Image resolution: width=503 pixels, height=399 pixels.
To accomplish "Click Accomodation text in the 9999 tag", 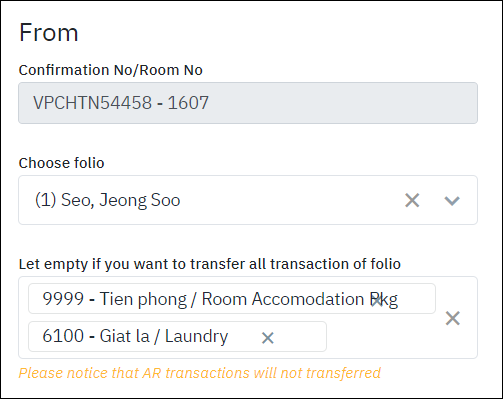I will (x=307, y=299).
